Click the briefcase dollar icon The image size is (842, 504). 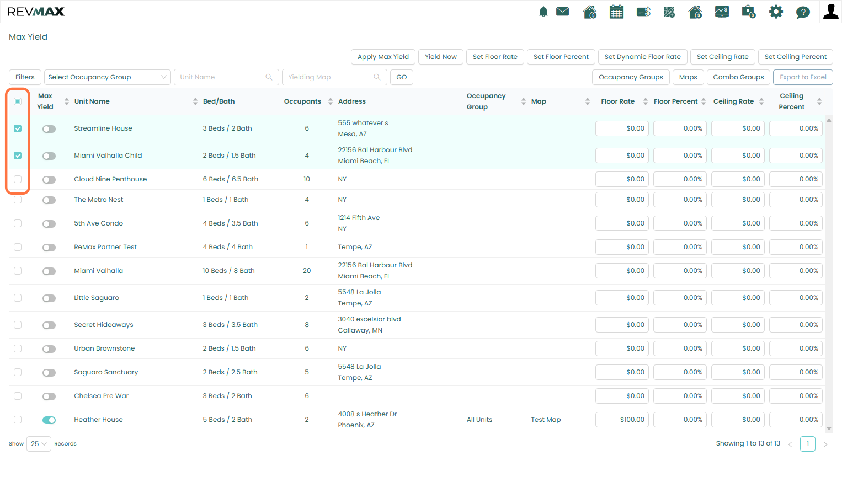(749, 12)
